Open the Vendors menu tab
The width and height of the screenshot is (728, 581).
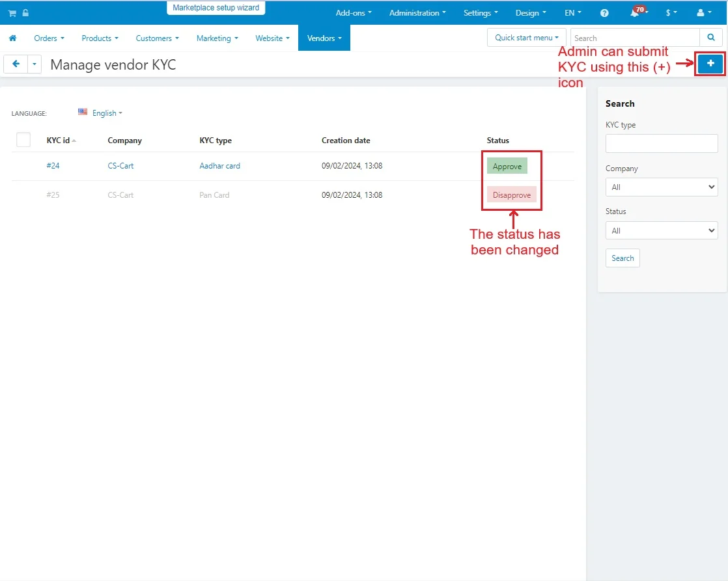tap(324, 38)
